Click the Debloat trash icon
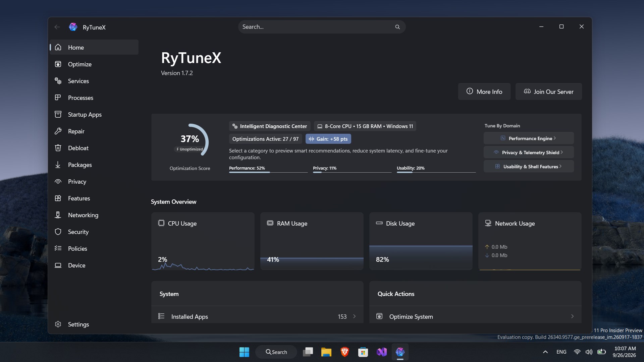This screenshot has height=362, width=644. [x=58, y=148]
